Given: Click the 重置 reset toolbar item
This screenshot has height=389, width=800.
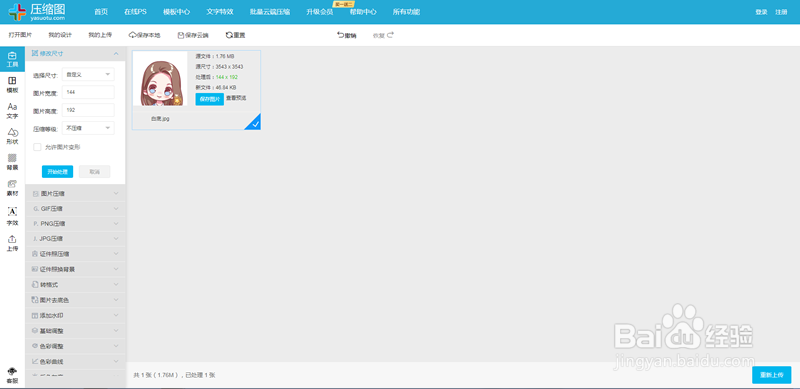Looking at the screenshot, I should point(235,35).
